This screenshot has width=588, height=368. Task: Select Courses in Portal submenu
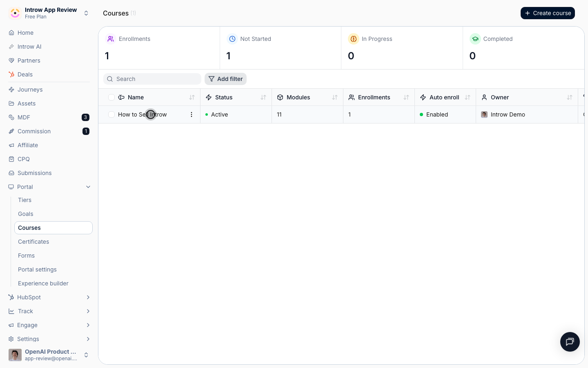click(53, 228)
